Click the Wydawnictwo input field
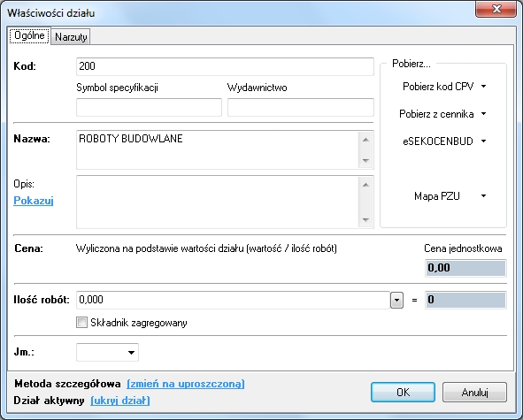This screenshot has width=523, height=420. coord(301,107)
